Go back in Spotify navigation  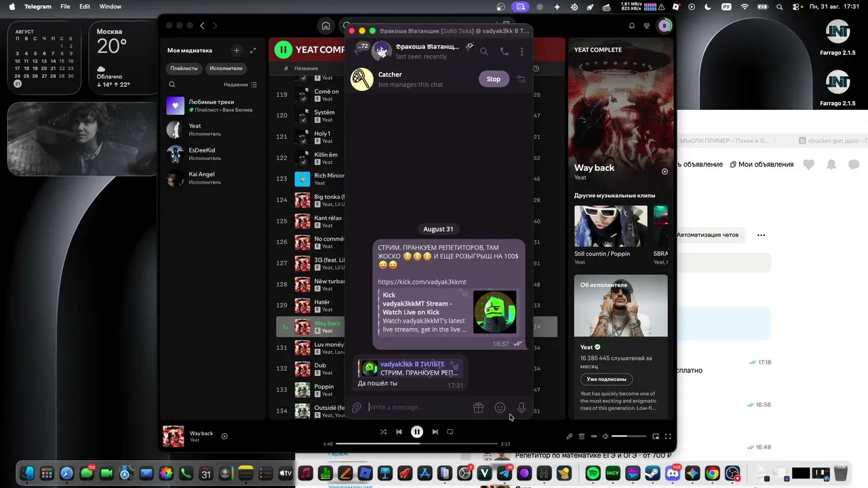point(202,26)
